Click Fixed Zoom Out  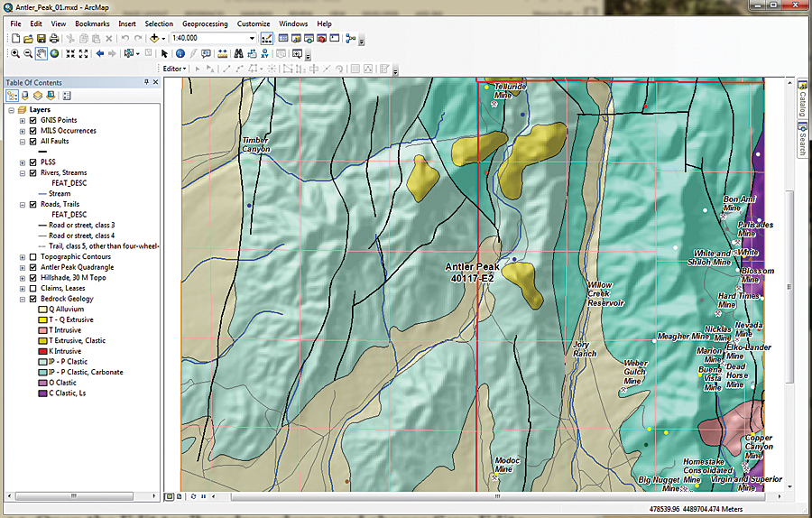pos(83,54)
